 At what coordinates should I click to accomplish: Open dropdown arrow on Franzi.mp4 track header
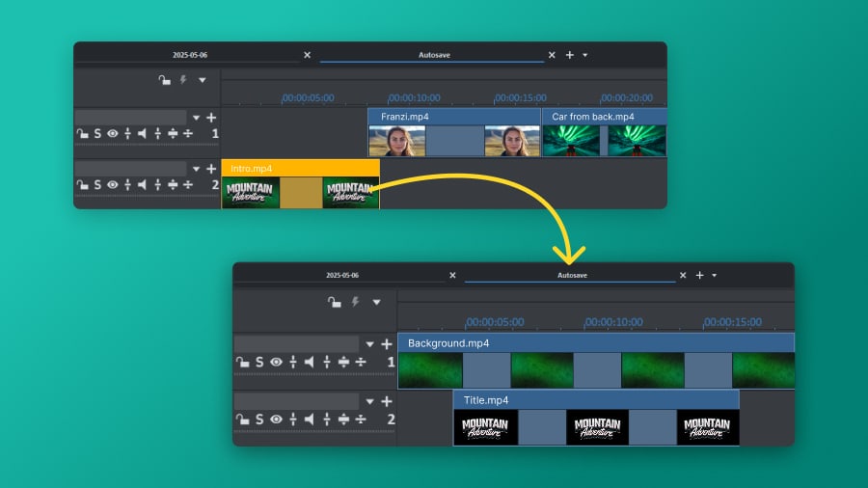[x=197, y=118]
